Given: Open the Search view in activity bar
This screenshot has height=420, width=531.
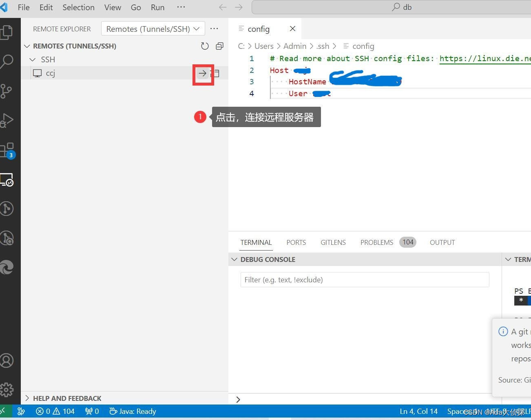Looking at the screenshot, I should (6, 62).
